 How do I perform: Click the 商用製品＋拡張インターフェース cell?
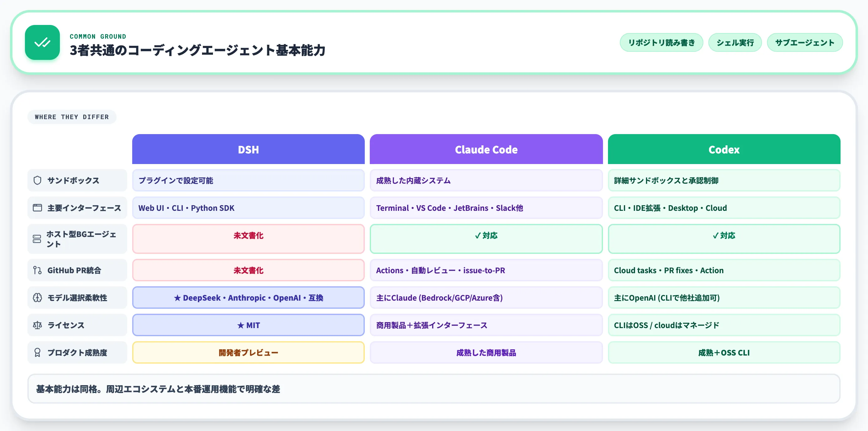(486, 325)
